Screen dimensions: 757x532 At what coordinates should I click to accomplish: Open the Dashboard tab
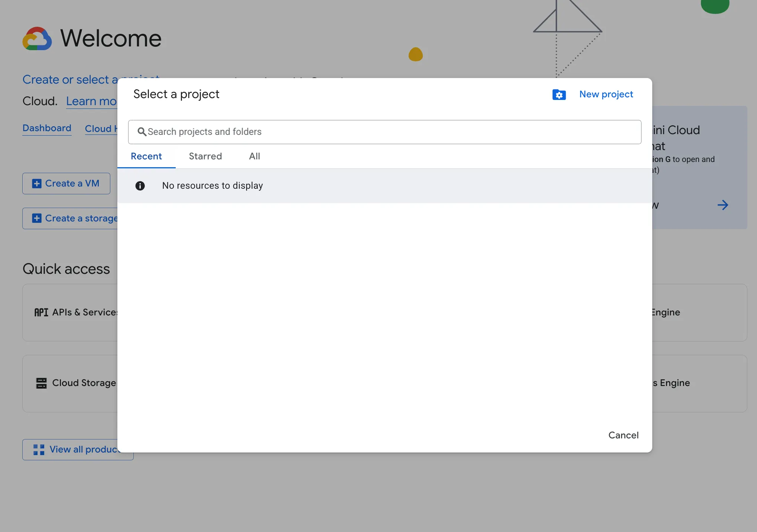pyautogui.click(x=47, y=128)
